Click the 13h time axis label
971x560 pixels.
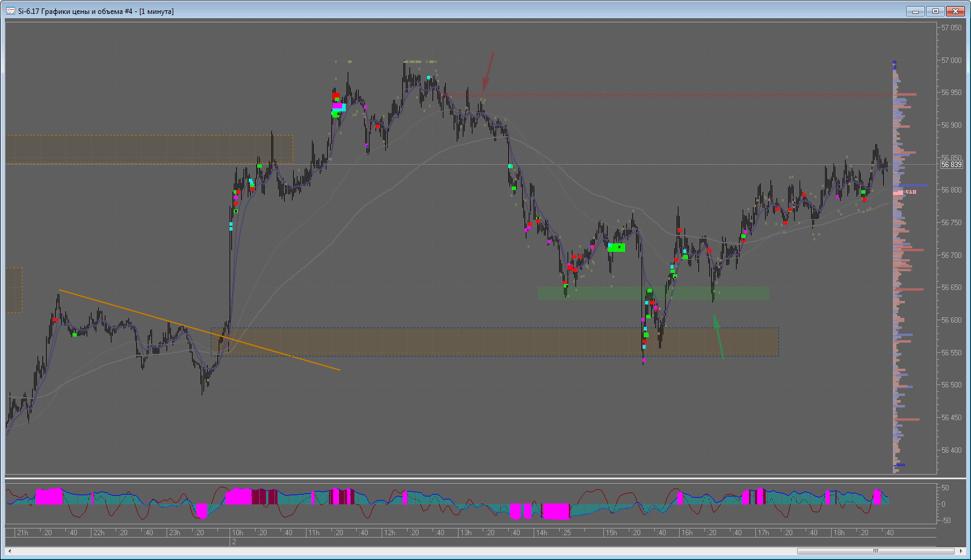pos(465,533)
